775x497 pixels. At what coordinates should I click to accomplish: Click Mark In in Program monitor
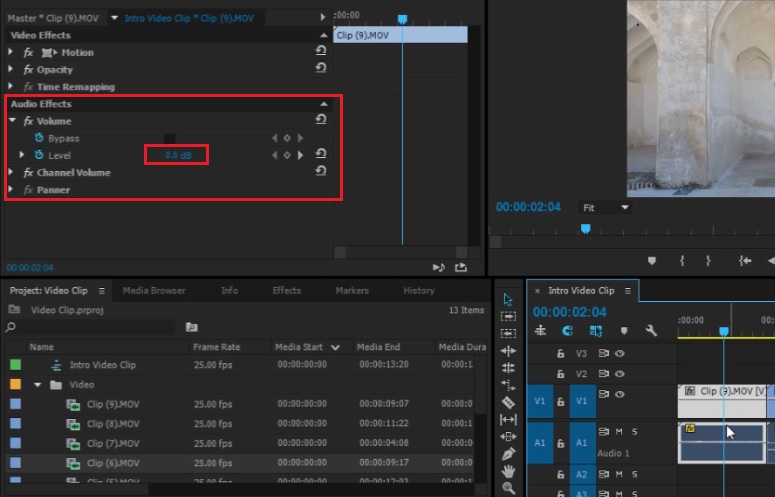tap(682, 260)
